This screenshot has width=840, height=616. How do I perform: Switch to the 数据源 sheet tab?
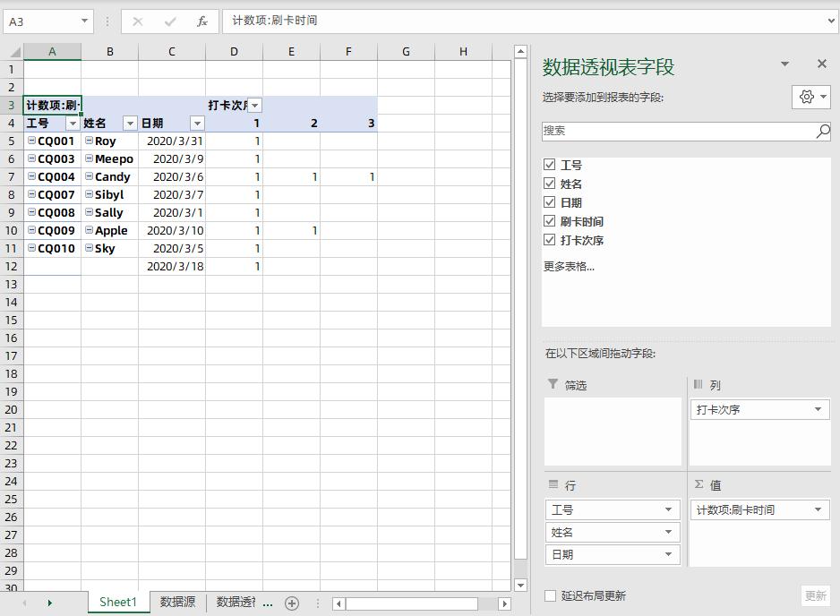(176, 603)
